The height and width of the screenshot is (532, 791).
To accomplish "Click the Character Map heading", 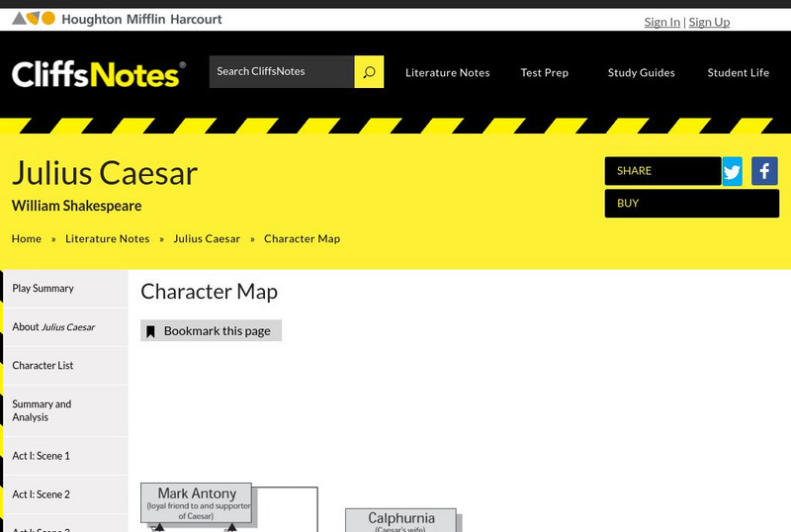I will [210, 292].
